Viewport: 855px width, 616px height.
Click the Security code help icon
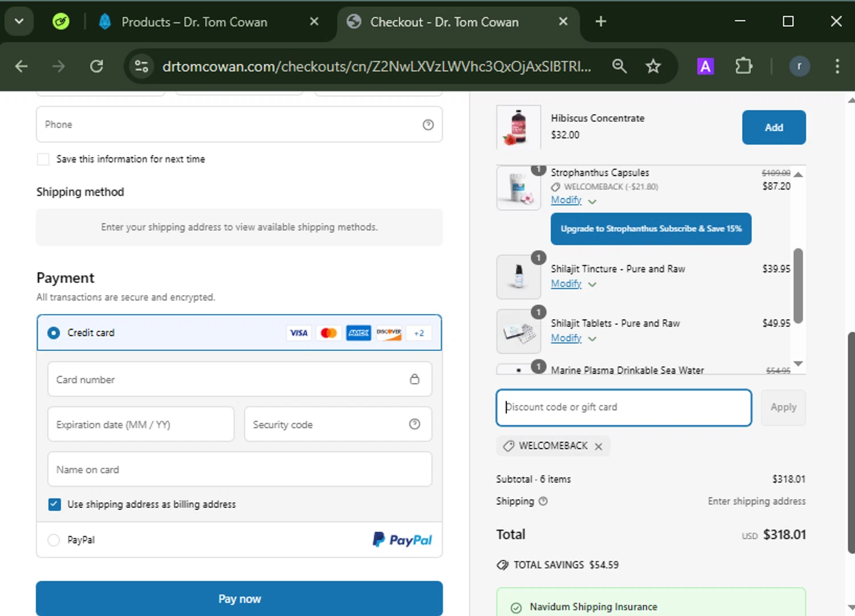(415, 424)
